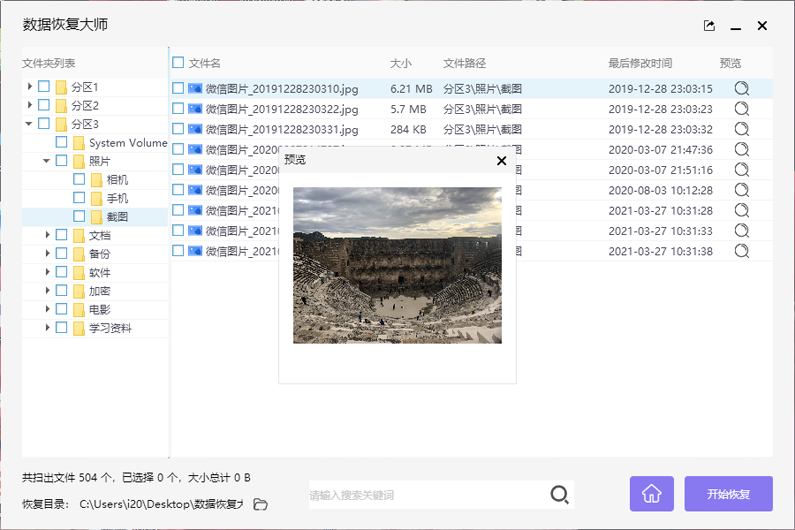Preview the file modified 2020-08-03 10:12:28
The width and height of the screenshot is (795, 530).
[x=741, y=190]
